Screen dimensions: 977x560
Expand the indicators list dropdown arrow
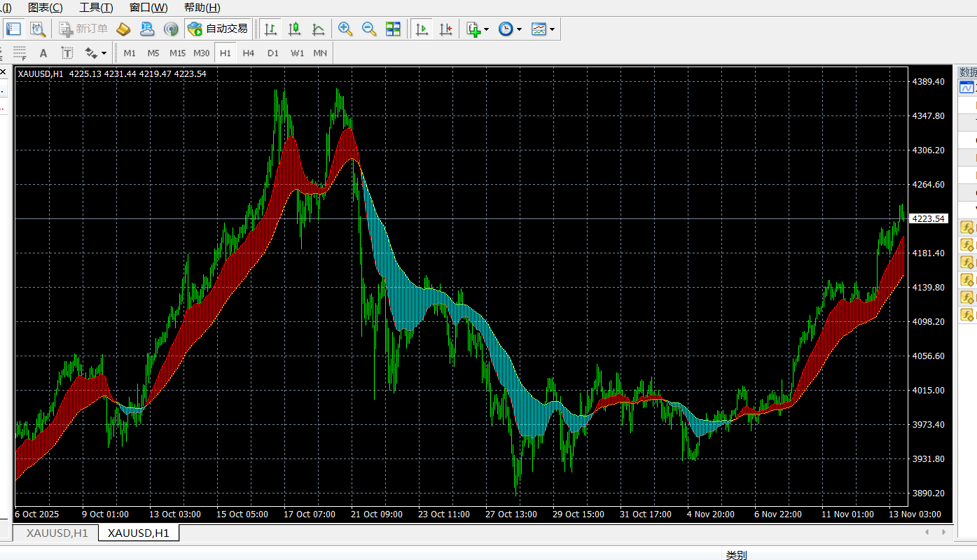pos(486,29)
